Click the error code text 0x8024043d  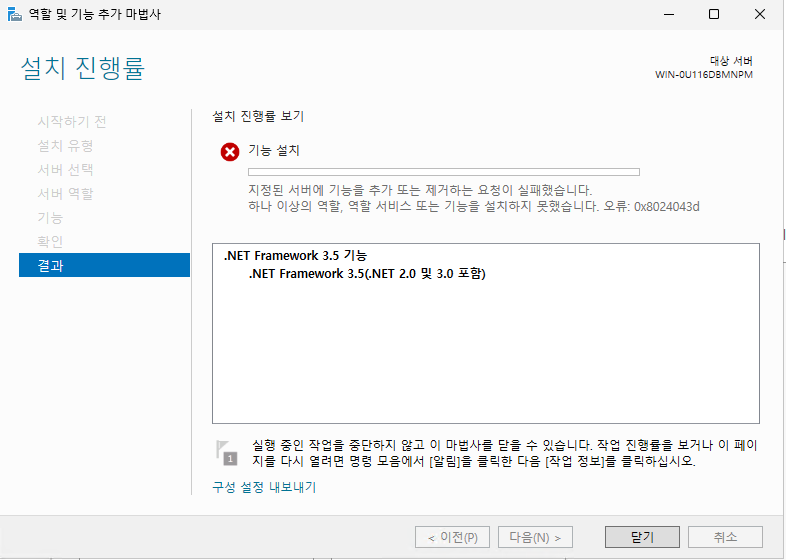coord(667,207)
